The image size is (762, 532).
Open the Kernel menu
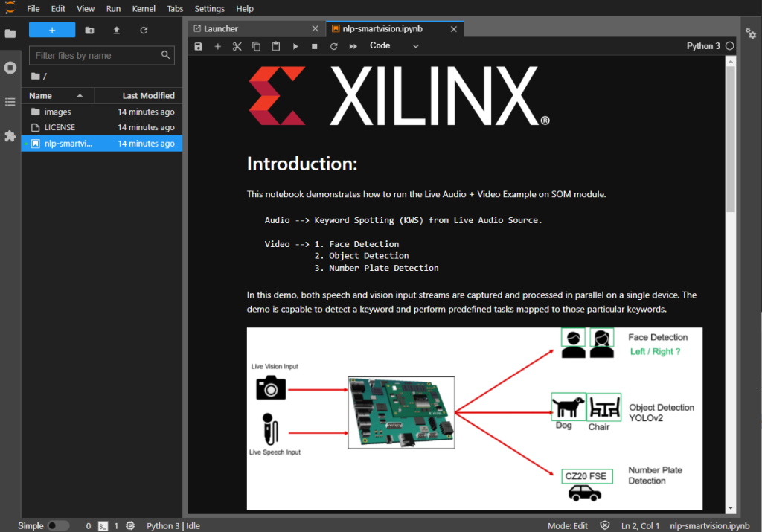tap(144, 9)
